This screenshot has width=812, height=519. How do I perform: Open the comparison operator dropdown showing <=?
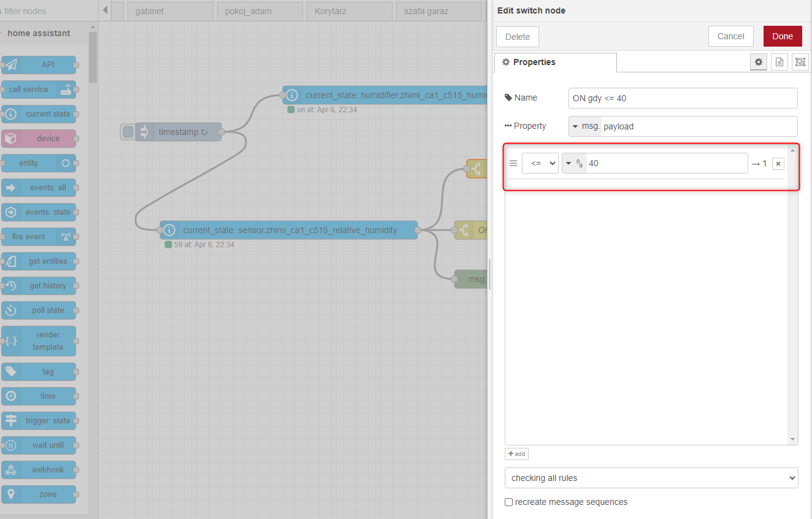click(x=540, y=163)
